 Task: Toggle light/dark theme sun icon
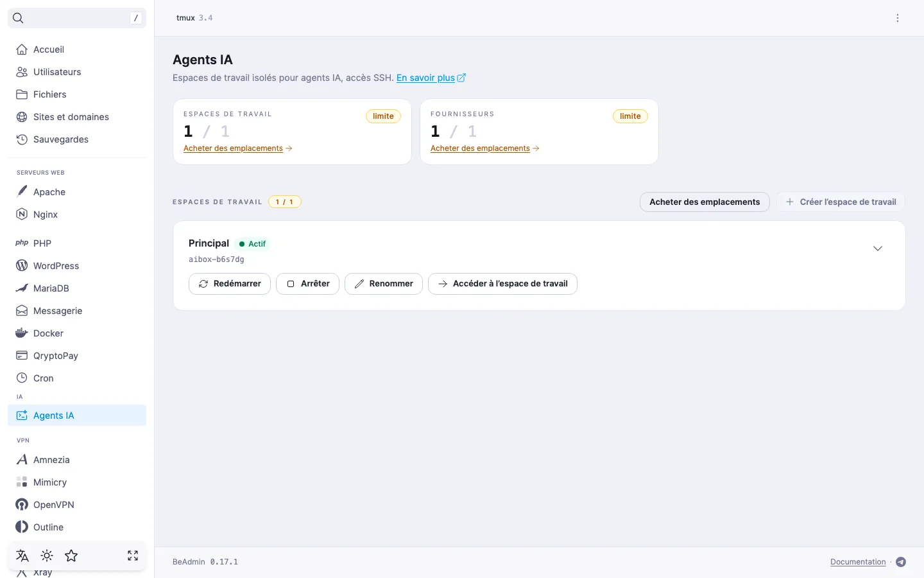pos(47,556)
